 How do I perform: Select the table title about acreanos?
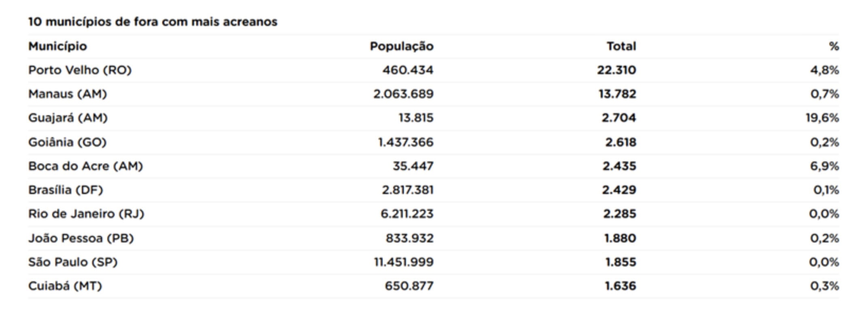(x=152, y=22)
